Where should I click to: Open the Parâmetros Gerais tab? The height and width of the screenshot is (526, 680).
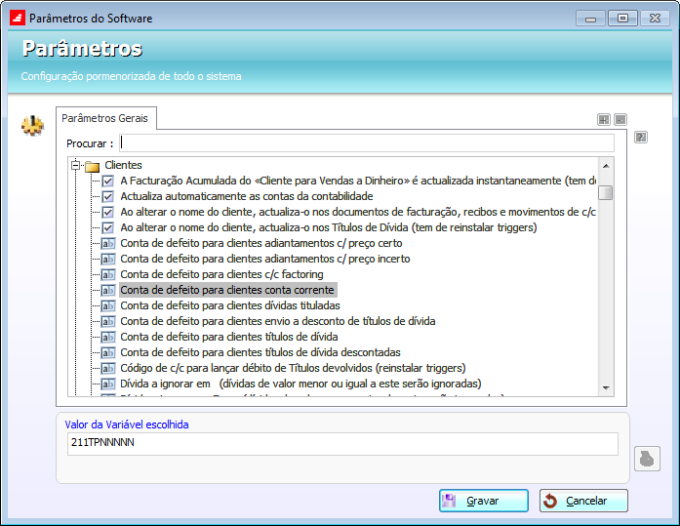(105, 118)
